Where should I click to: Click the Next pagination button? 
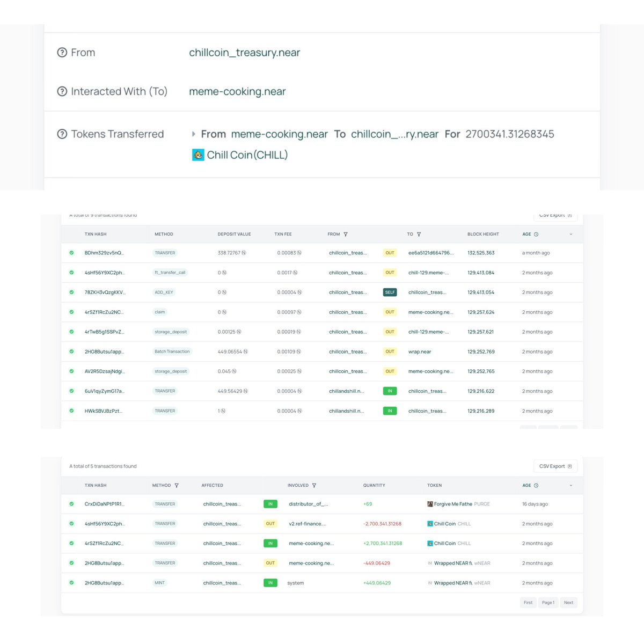568,602
